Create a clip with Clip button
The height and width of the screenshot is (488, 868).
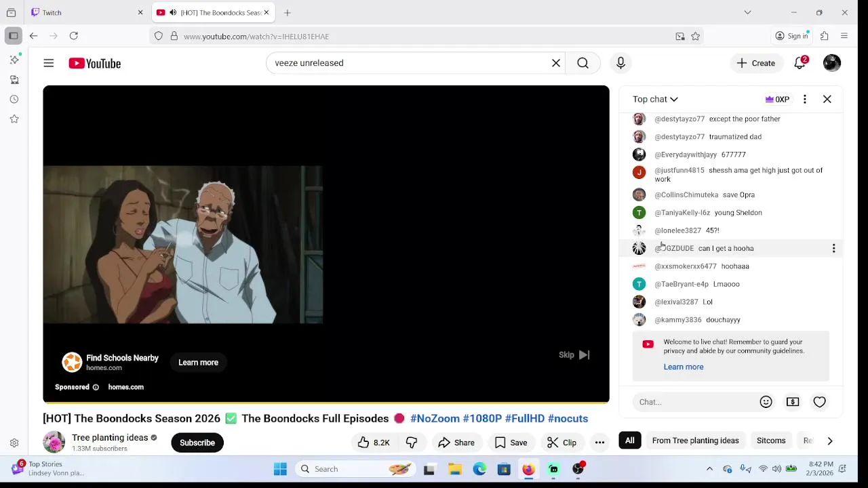(x=562, y=443)
